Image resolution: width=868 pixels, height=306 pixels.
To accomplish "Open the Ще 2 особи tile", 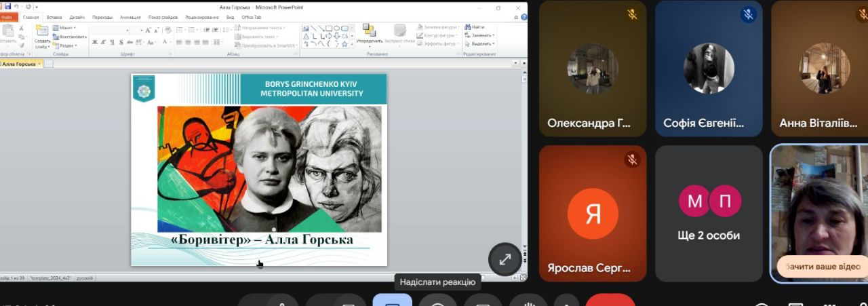I will (x=709, y=214).
